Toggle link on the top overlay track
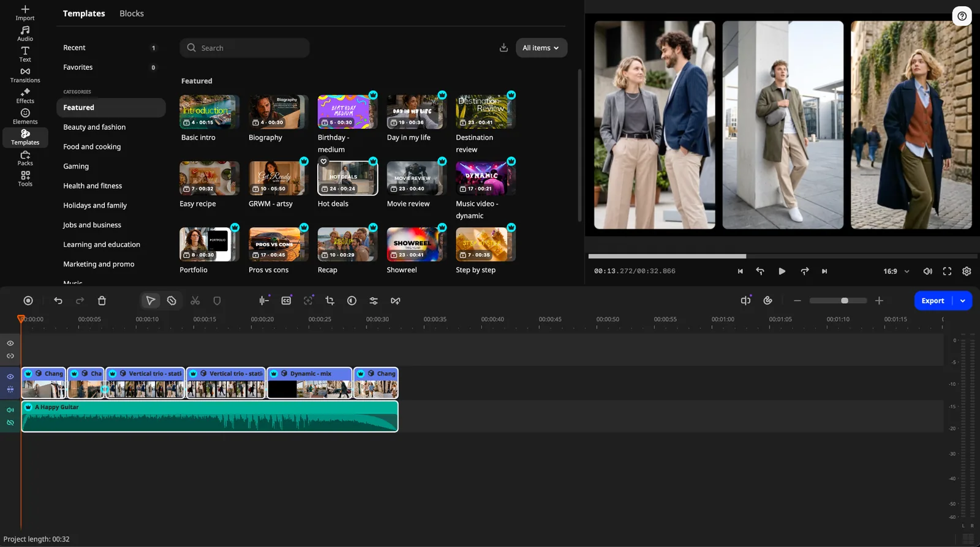 click(x=10, y=356)
